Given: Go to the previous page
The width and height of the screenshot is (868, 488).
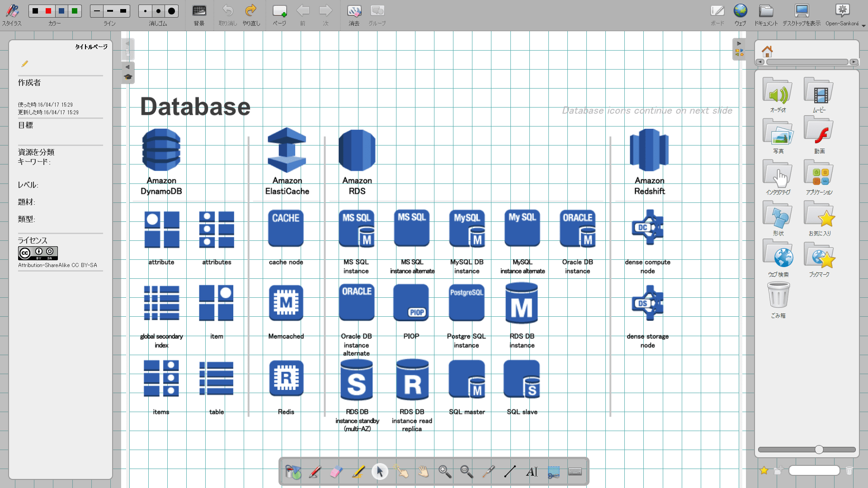Looking at the screenshot, I should point(302,15).
